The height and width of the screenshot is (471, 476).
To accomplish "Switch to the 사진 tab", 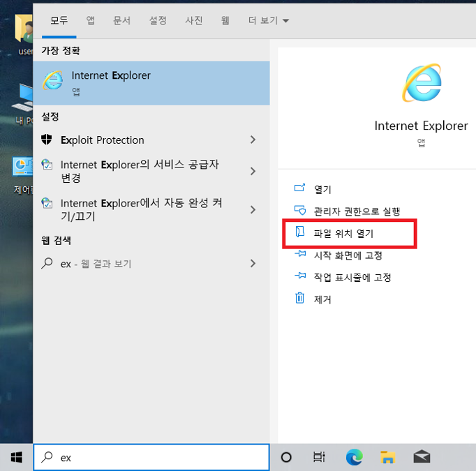I will [x=193, y=20].
